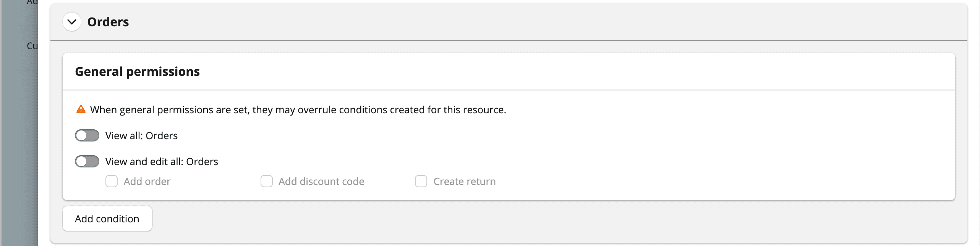This screenshot has width=980, height=246.
Task: Turn on View and edit all: Orders toggle
Action: pos(87,162)
